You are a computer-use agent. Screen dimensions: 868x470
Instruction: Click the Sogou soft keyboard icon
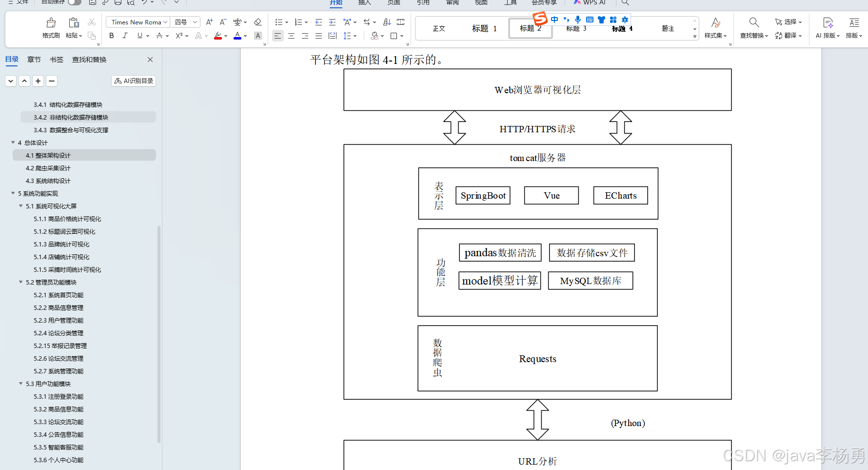590,20
